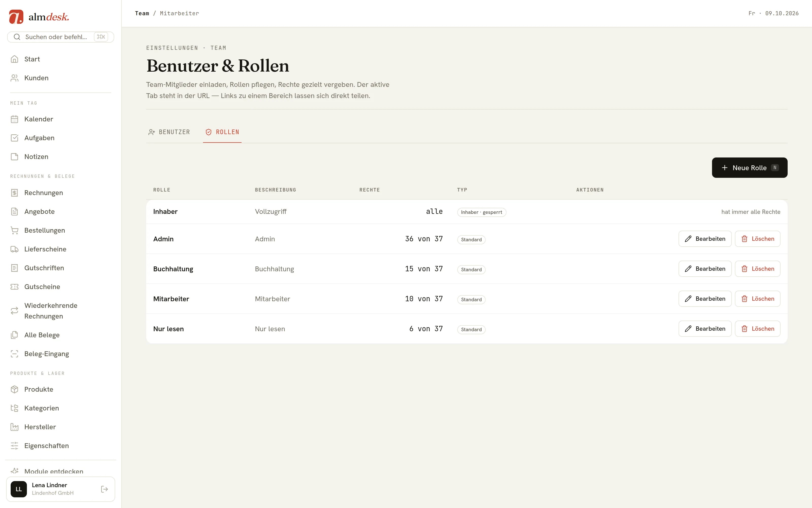Image resolution: width=812 pixels, height=508 pixels.
Task: Edit the Buchhaltung role
Action: pos(705,269)
